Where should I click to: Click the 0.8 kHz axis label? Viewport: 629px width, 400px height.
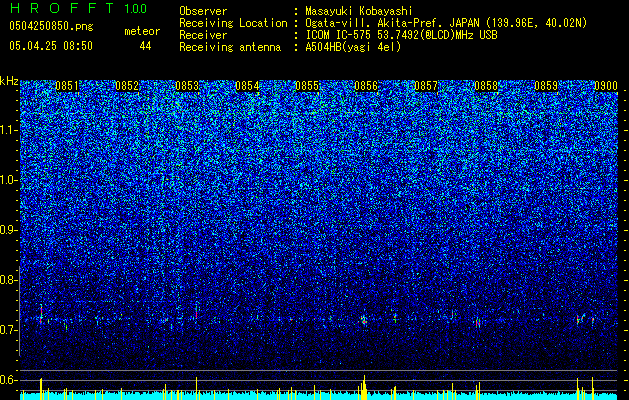click(x=9, y=280)
